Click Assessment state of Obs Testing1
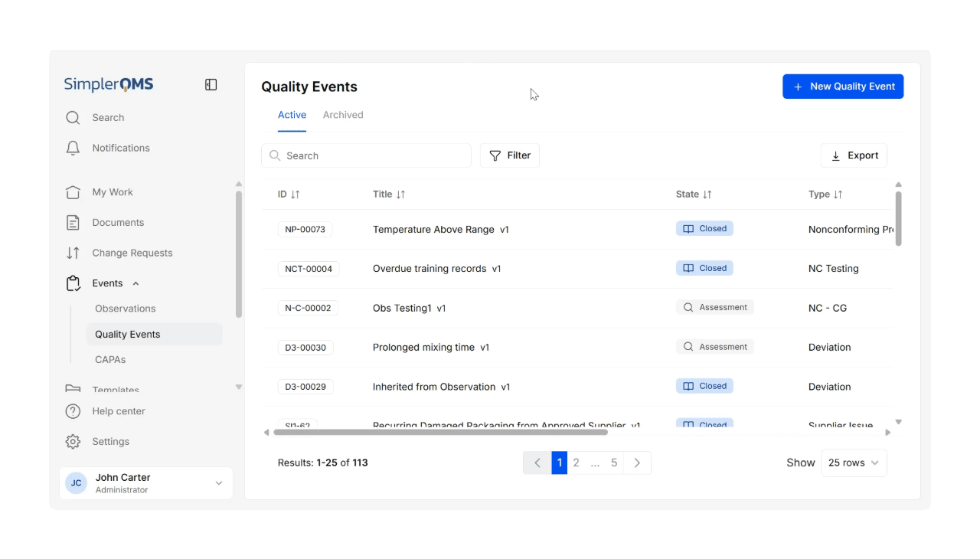This screenshot has height=559, width=980. [715, 307]
